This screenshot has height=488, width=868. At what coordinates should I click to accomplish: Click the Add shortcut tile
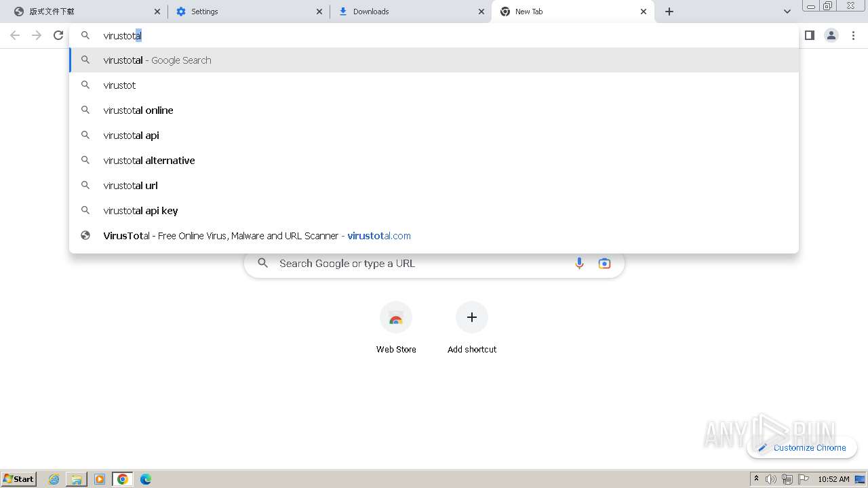pos(472,329)
